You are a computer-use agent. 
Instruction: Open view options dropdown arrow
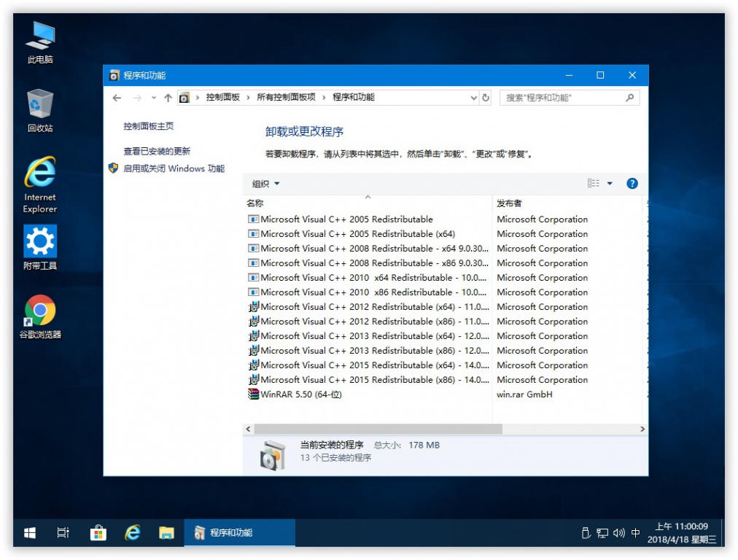click(610, 184)
